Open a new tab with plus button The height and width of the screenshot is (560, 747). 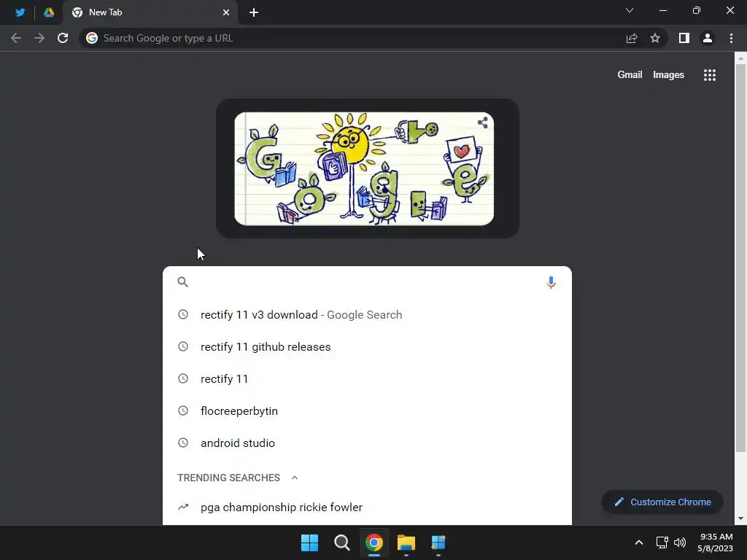click(254, 12)
